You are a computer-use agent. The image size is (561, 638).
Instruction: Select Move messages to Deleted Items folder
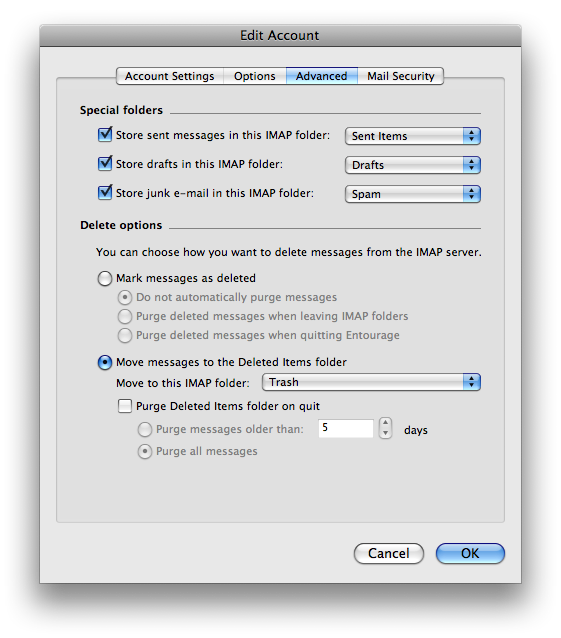tap(105, 362)
